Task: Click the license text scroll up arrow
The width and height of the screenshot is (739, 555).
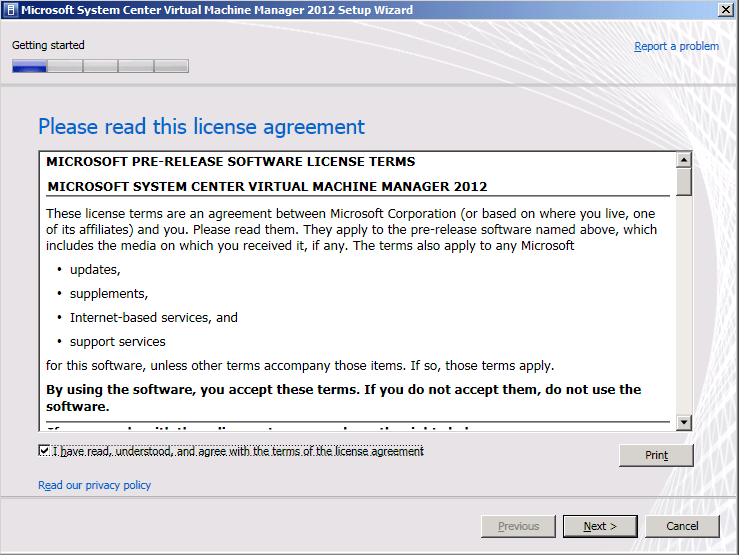Action: tap(683, 160)
